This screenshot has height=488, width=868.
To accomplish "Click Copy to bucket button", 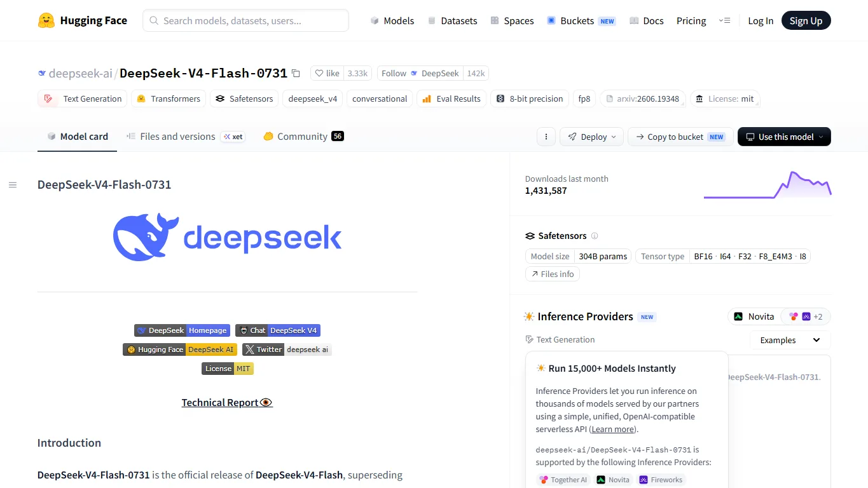I will 680,137.
